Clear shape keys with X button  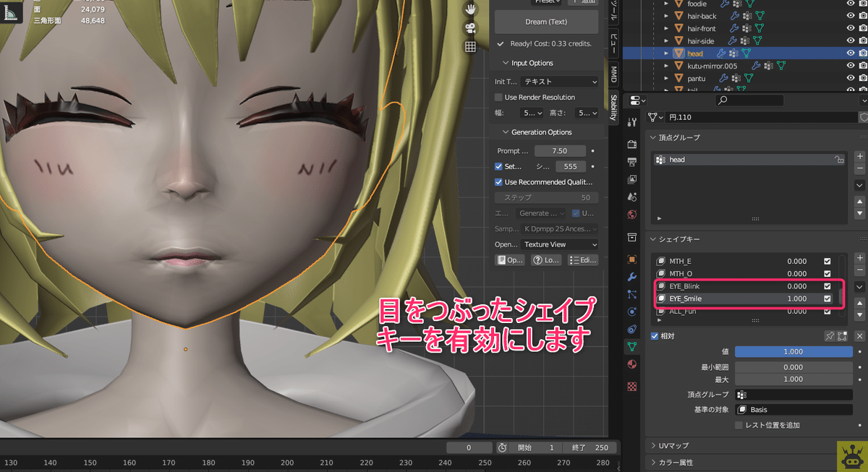tap(860, 336)
